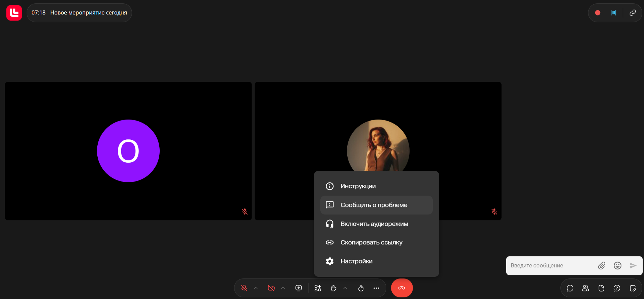This screenshot has height=299, width=644.
Task: Turn on the camera
Action: pos(271,288)
